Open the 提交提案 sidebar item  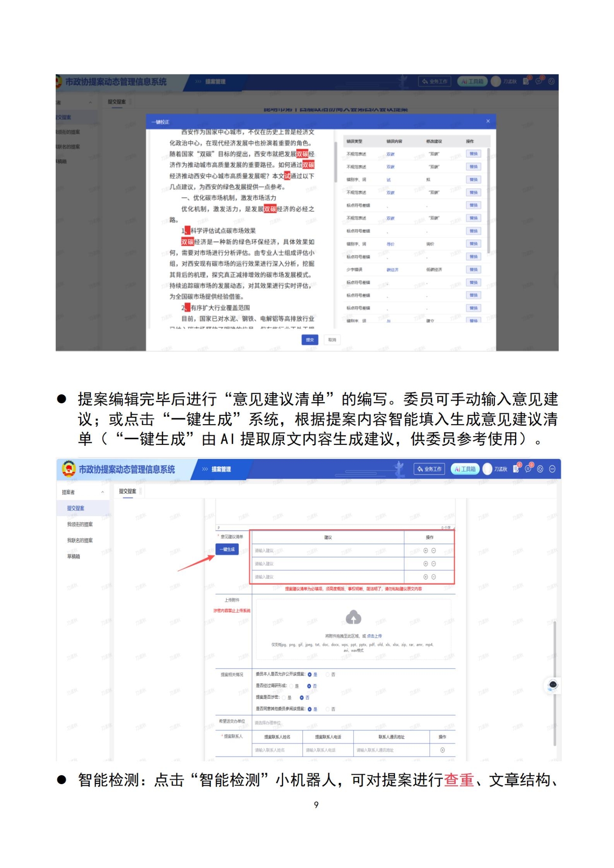point(83,508)
